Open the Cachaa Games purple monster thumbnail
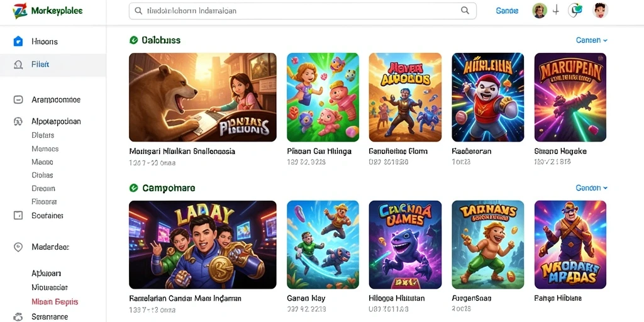 click(x=405, y=245)
